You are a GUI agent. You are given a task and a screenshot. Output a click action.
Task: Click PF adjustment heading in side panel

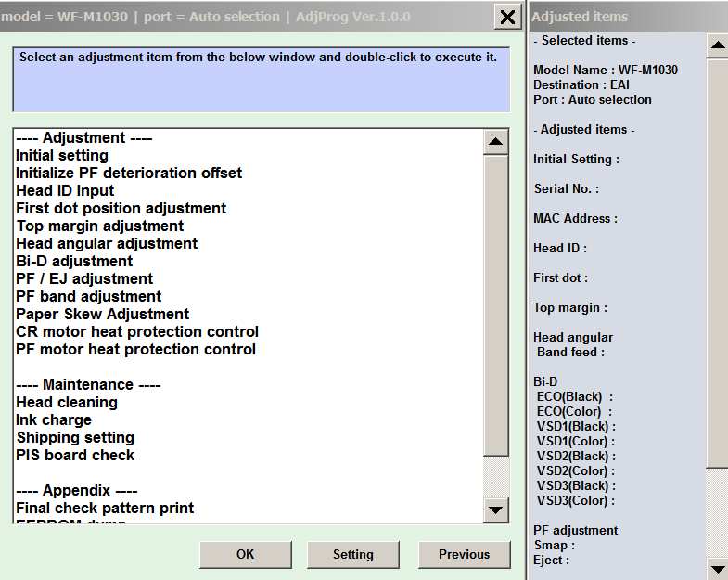(576, 531)
